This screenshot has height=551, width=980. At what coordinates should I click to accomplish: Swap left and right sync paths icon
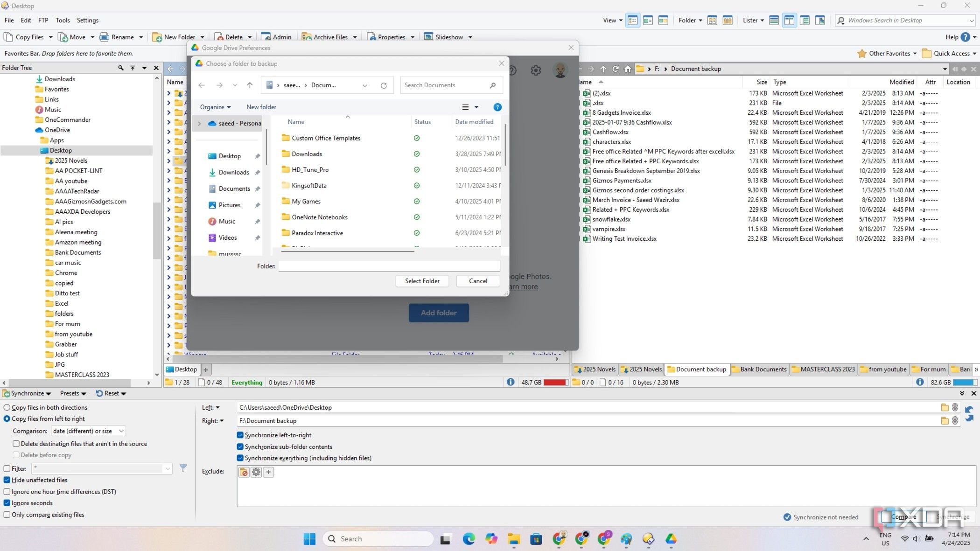coord(970,414)
